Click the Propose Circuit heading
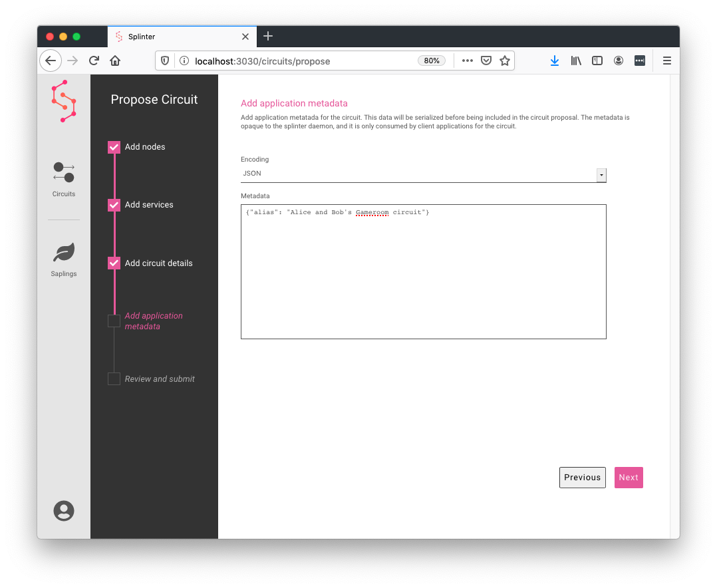 point(154,99)
